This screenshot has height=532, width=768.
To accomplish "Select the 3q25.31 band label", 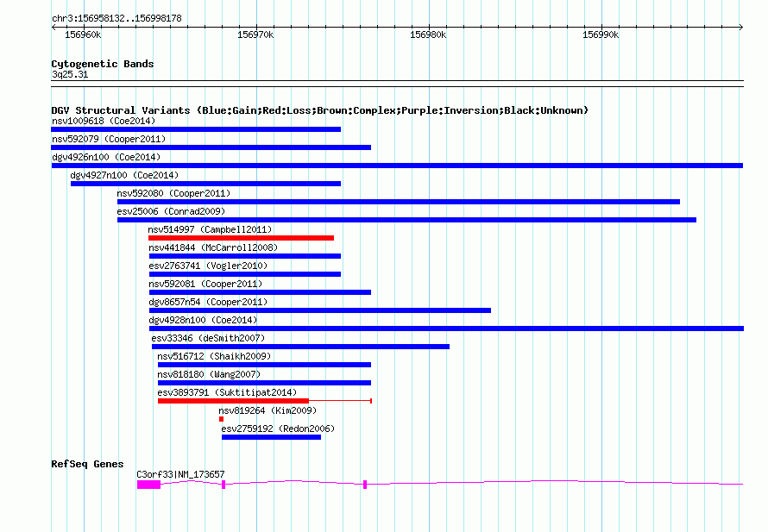I will click(x=70, y=74).
